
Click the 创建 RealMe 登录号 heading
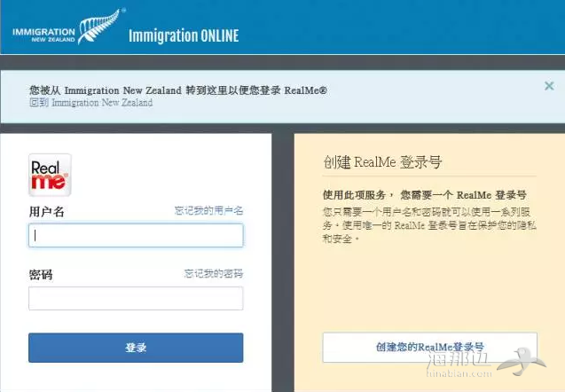(x=382, y=161)
